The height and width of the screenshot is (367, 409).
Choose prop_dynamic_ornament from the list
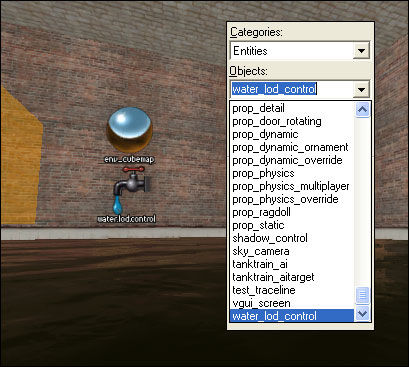coord(292,147)
